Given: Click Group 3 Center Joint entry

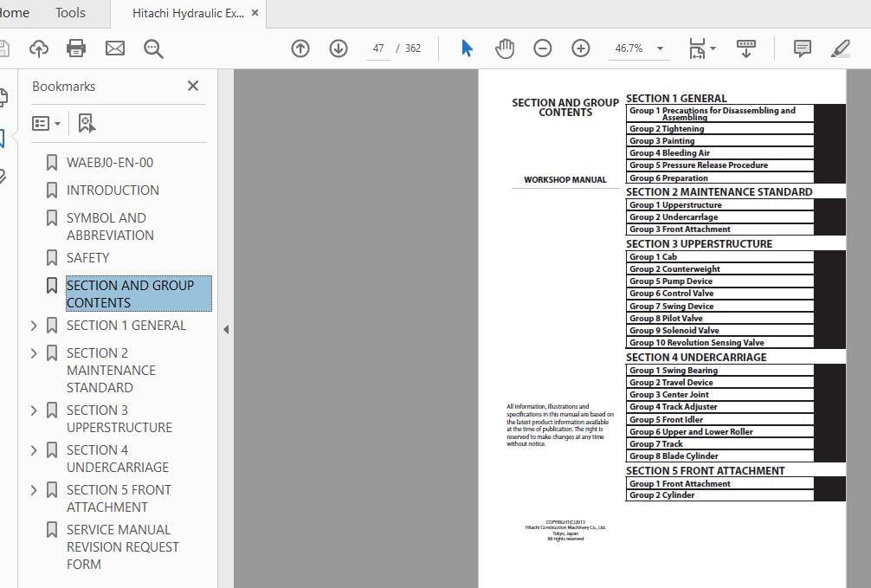Looking at the screenshot, I should (668, 395).
